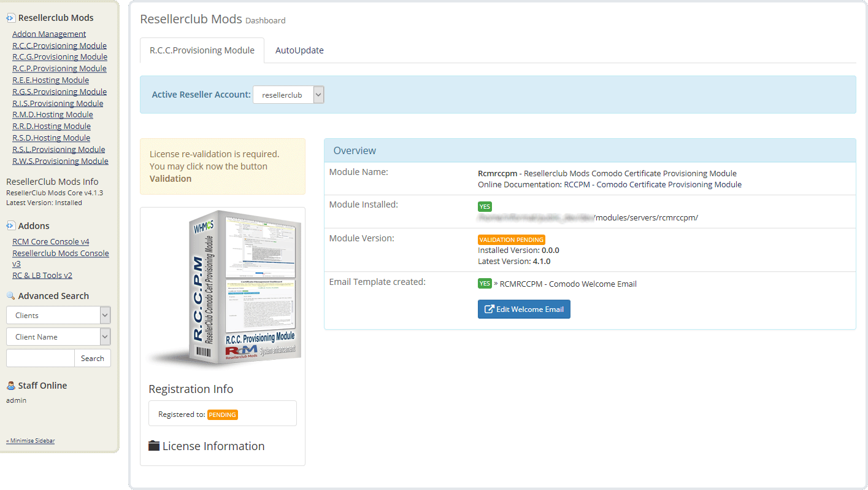Screen dimensions: 868x490
Task: Click the License Information heading
Action: [213, 446]
